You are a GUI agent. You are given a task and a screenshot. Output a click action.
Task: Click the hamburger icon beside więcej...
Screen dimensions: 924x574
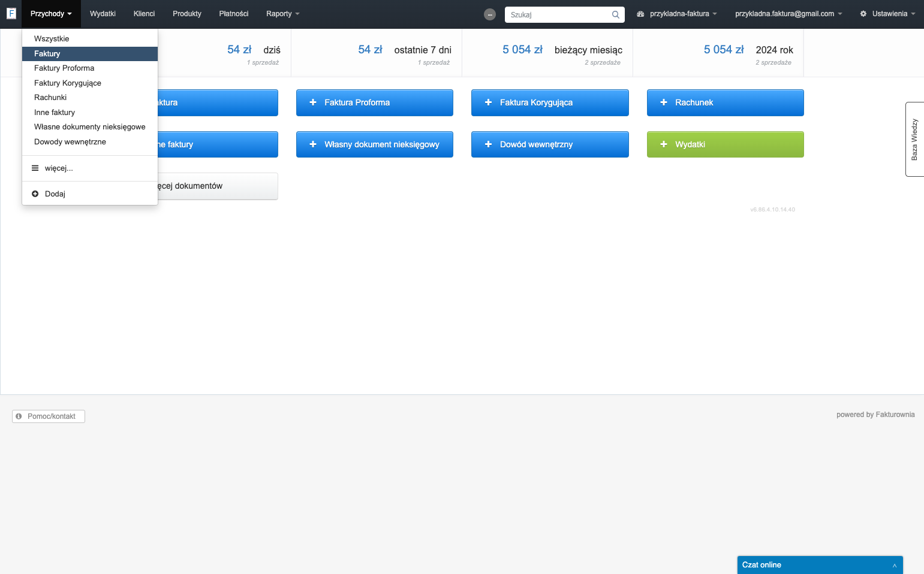(x=35, y=168)
